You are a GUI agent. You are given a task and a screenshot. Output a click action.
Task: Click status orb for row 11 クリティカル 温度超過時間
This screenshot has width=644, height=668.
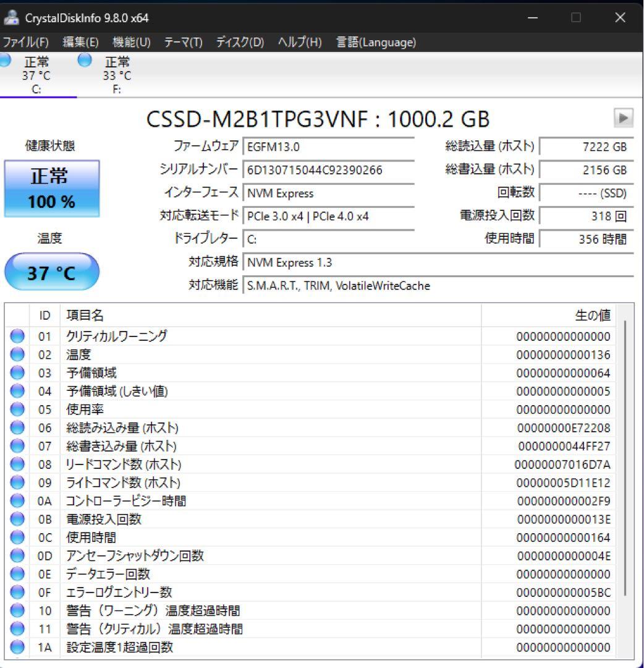pos(17,629)
